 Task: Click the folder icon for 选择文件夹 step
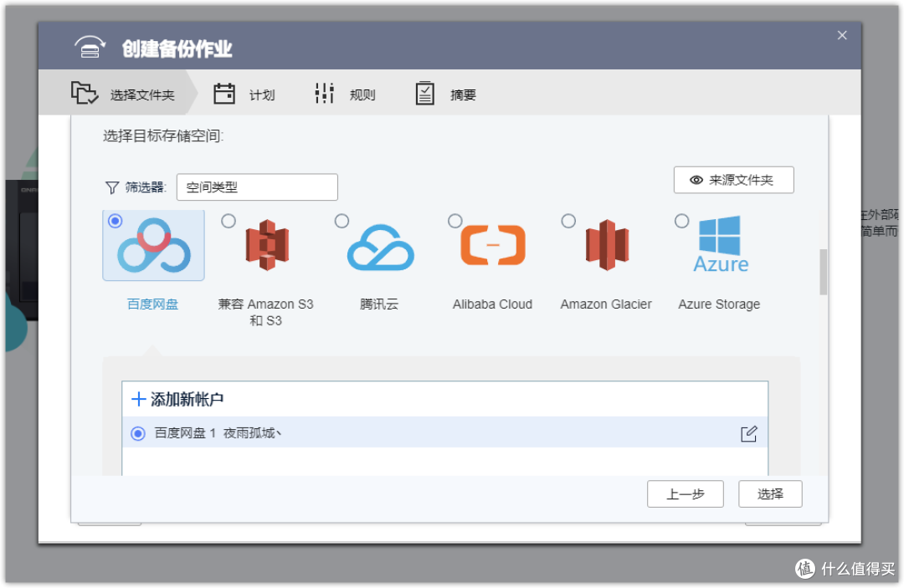pyautogui.click(x=85, y=93)
